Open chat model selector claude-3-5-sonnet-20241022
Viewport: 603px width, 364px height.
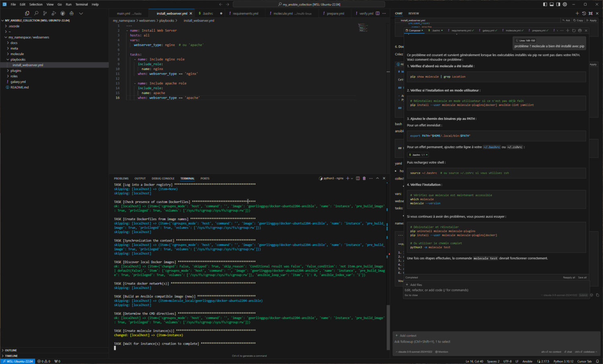(414, 352)
